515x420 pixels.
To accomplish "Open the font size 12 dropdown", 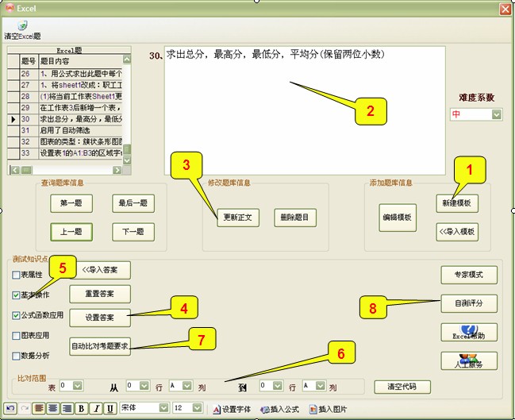I will [197, 408].
